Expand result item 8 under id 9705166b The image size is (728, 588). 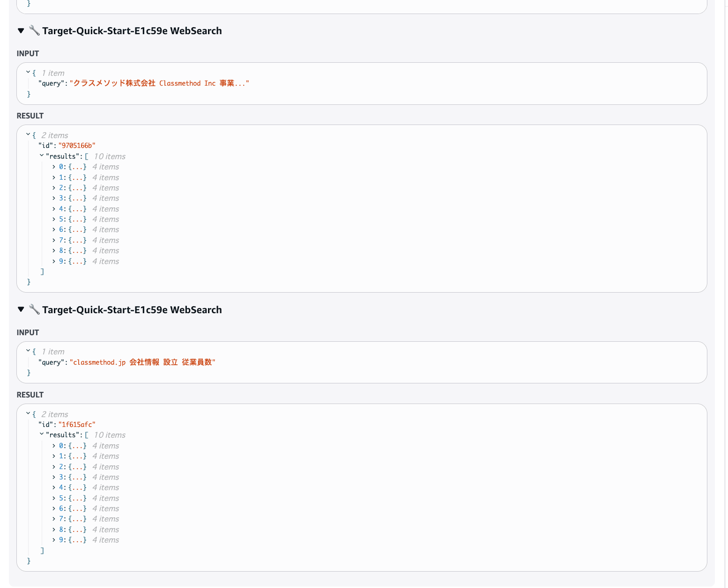tap(54, 250)
